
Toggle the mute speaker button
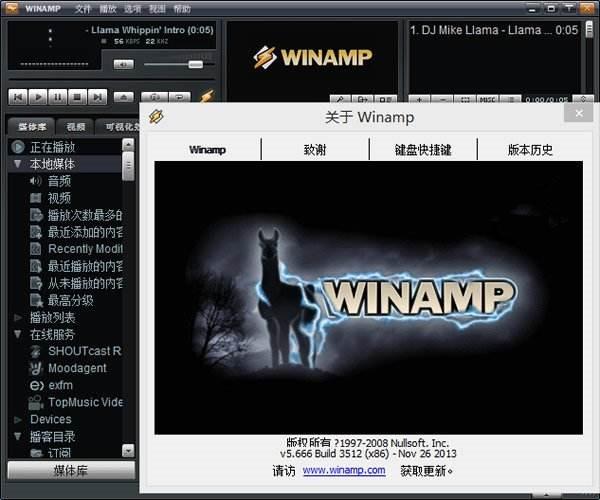[124, 64]
